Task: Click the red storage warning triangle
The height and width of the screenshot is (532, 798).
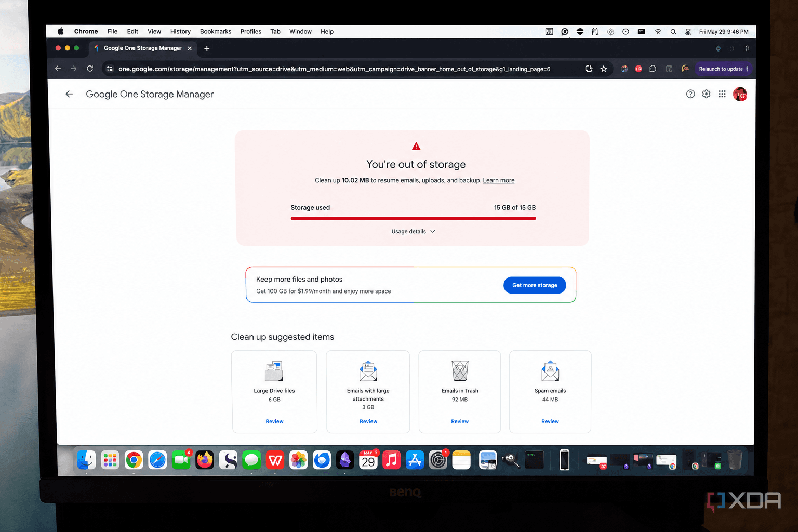Action: click(x=416, y=147)
